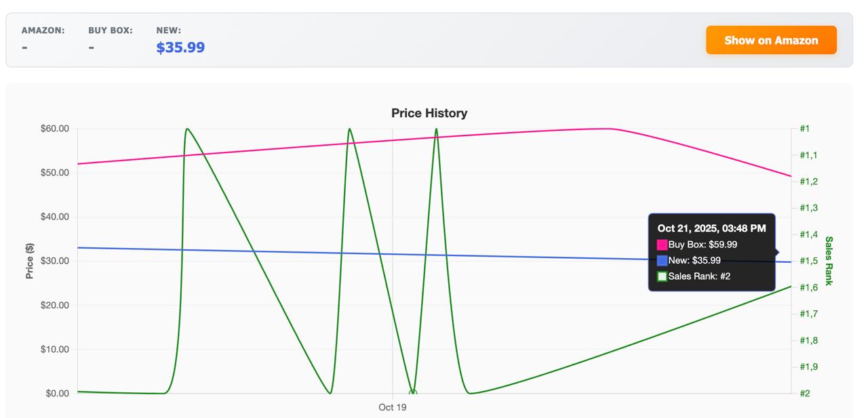
Task: Click the tooltip timestamp Oct 21 2025
Action: pos(711,229)
